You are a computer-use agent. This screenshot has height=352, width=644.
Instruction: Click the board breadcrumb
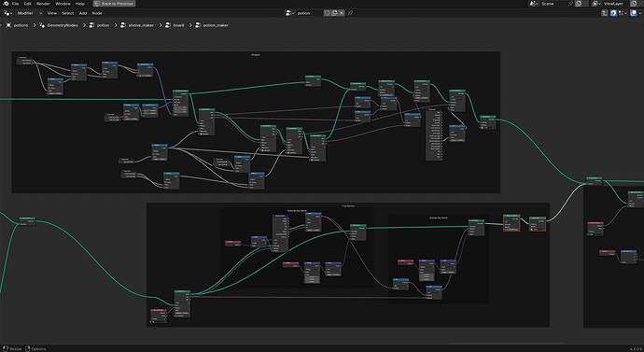[178, 25]
